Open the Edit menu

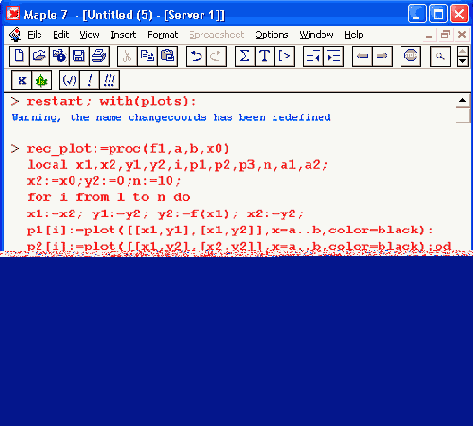click(61, 35)
